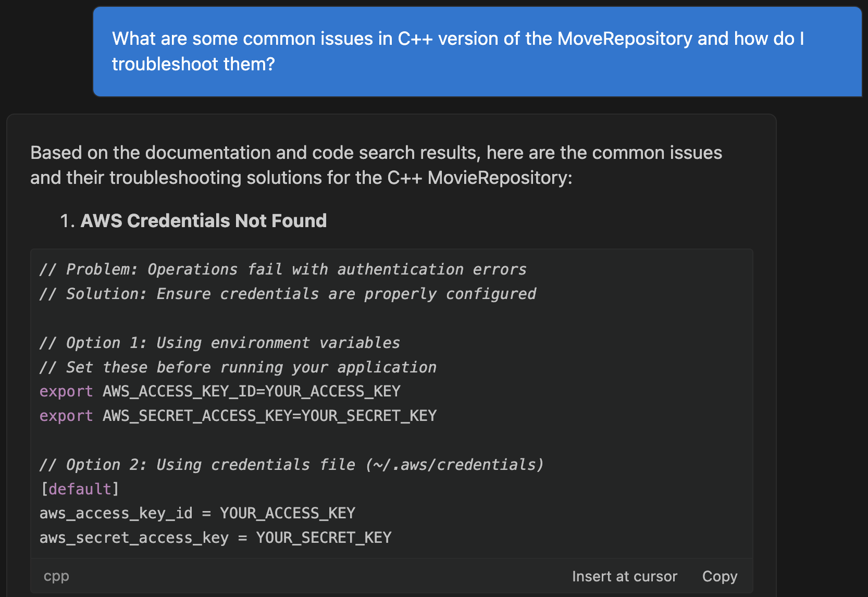Select the response introduction paragraph

(x=376, y=165)
